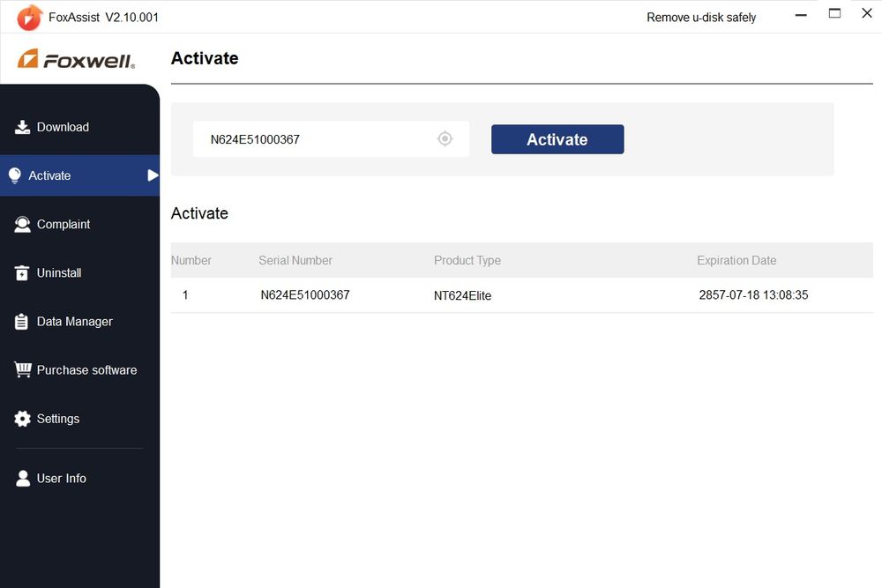Viewport: 882px width, 588px height.
Task: Select row number 1 cell
Action: click(185, 295)
